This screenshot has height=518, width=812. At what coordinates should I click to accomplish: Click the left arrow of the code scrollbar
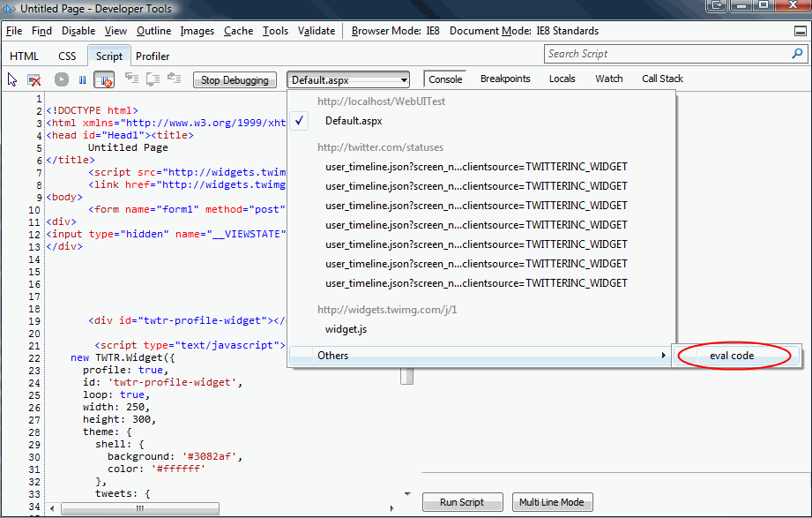[52, 508]
